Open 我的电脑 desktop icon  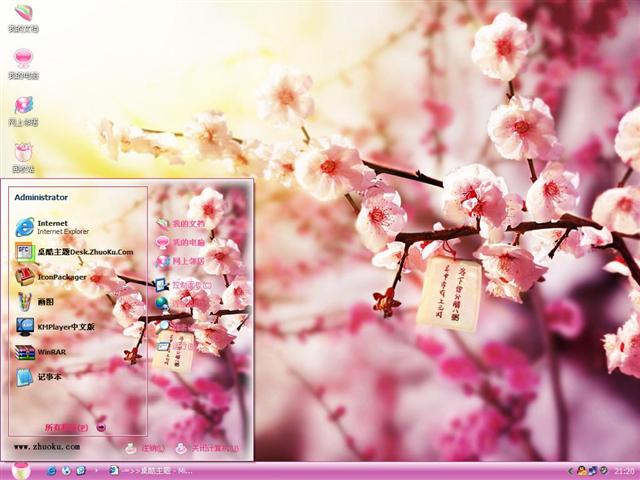23,64
